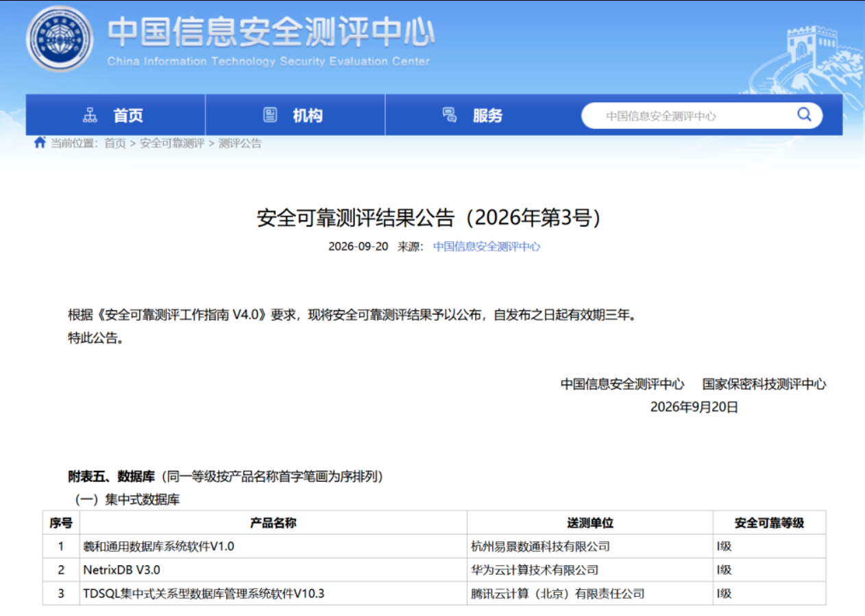Click the signature 中国信息安全测评中心 above the date
This screenshot has width=865, height=616.
[622, 384]
